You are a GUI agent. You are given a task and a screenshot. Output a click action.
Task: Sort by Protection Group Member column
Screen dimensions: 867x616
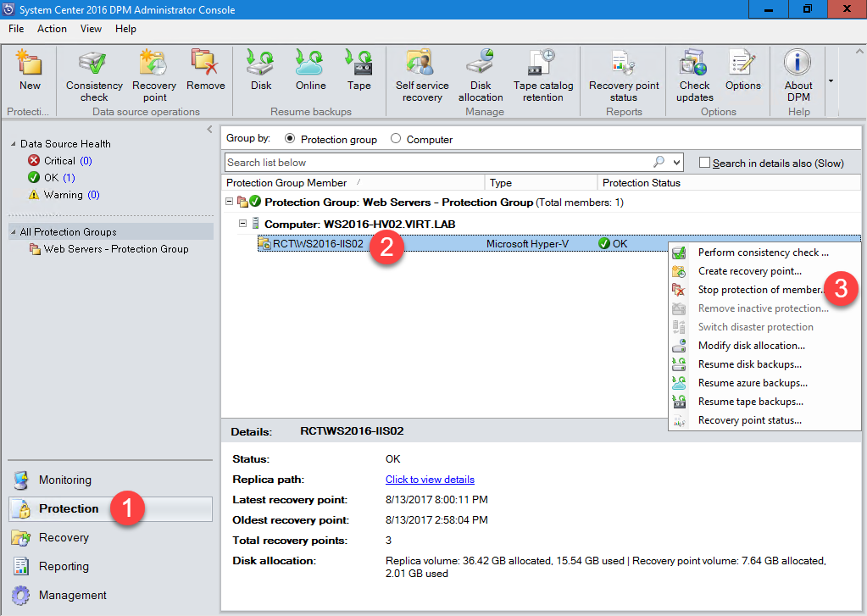pyautogui.click(x=354, y=182)
